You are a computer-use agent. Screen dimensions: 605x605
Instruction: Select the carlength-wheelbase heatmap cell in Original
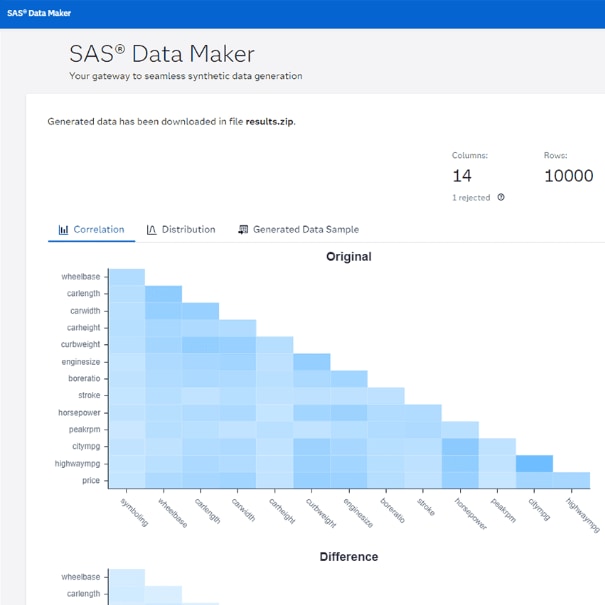point(164,294)
